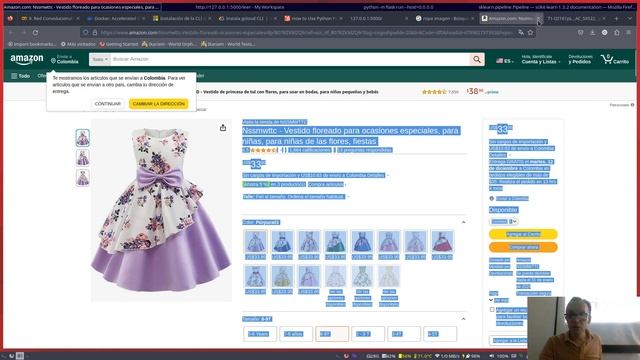This screenshot has width=640, height=360.
Task: Click the Enviar a Colombia location pin
Action: click(53, 60)
